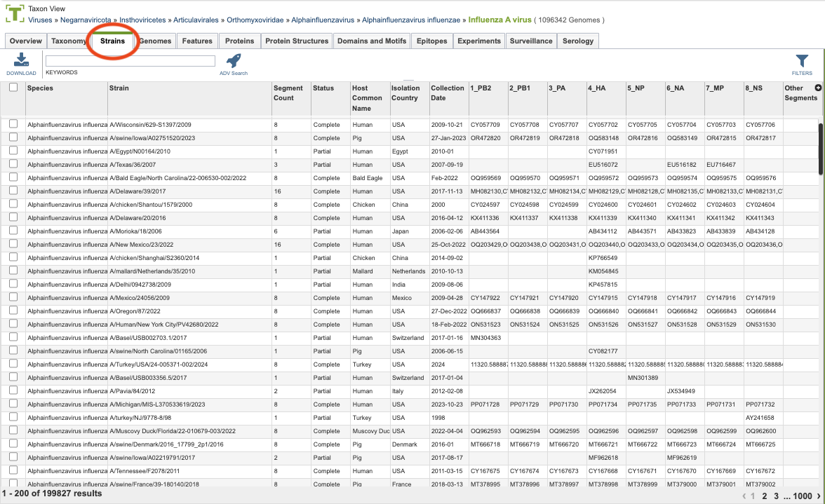Tick the A/Morioka/18/2006 row checkbox
825x504 pixels.
point(14,231)
